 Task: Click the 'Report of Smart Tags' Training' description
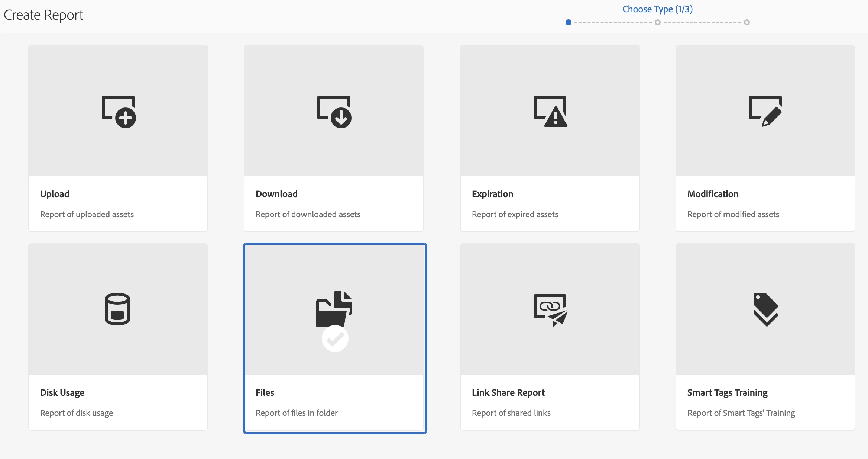pos(741,413)
